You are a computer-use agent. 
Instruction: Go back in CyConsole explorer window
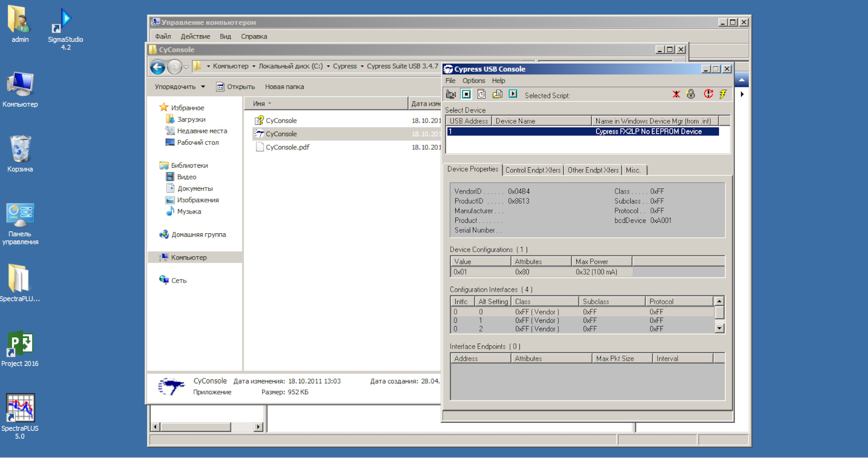pyautogui.click(x=158, y=67)
